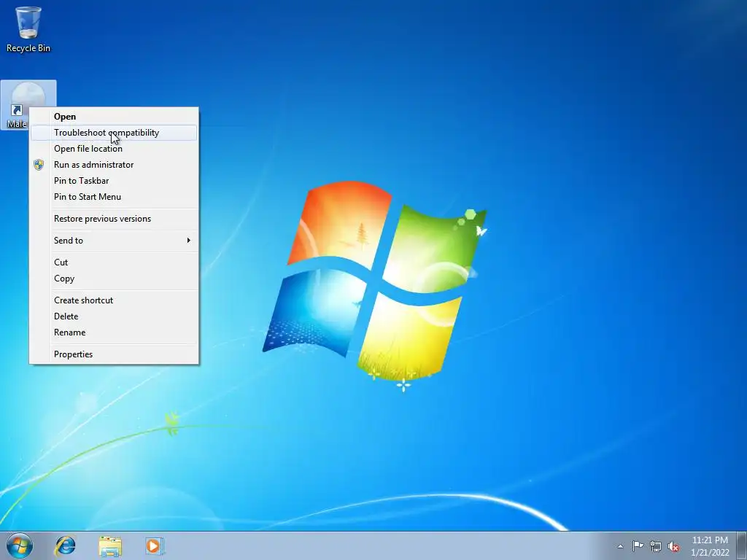Open Windows Explorer from the taskbar
The width and height of the screenshot is (747, 560).
click(110, 545)
